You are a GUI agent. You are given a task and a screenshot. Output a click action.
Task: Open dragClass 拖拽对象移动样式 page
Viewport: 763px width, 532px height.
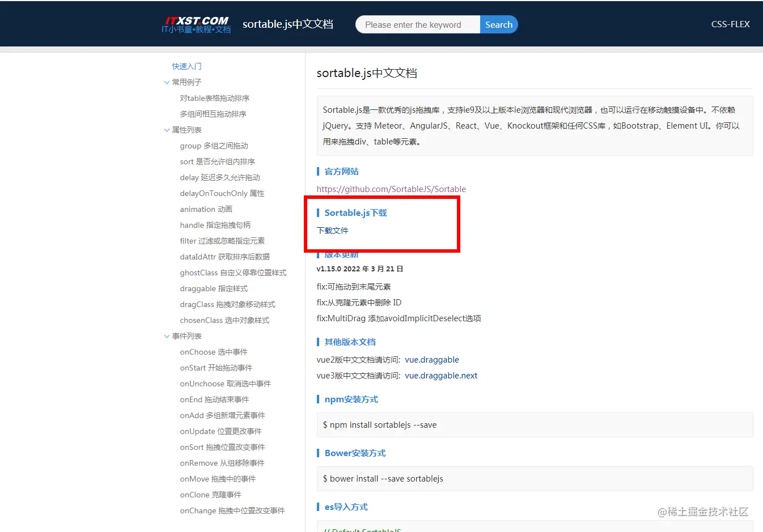[x=228, y=304]
